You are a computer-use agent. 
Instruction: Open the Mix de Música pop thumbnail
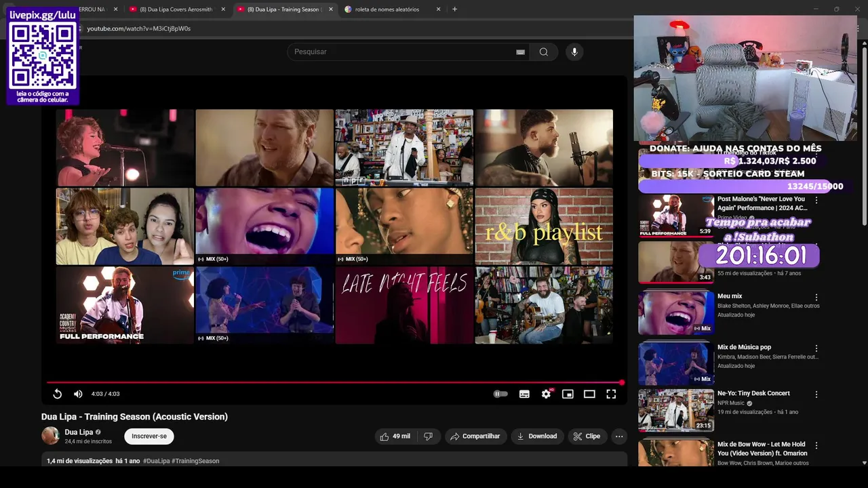coord(675,363)
